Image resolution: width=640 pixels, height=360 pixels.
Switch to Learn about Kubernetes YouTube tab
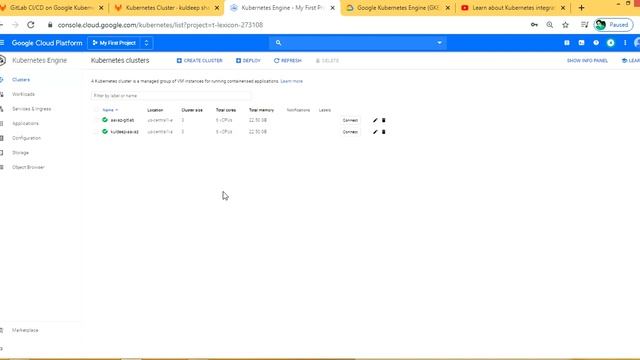[x=513, y=8]
